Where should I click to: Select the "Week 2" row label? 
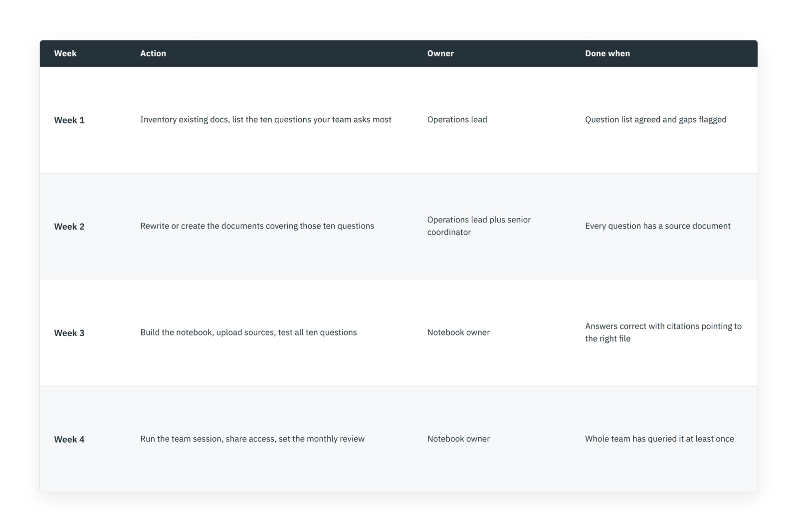tap(69, 226)
